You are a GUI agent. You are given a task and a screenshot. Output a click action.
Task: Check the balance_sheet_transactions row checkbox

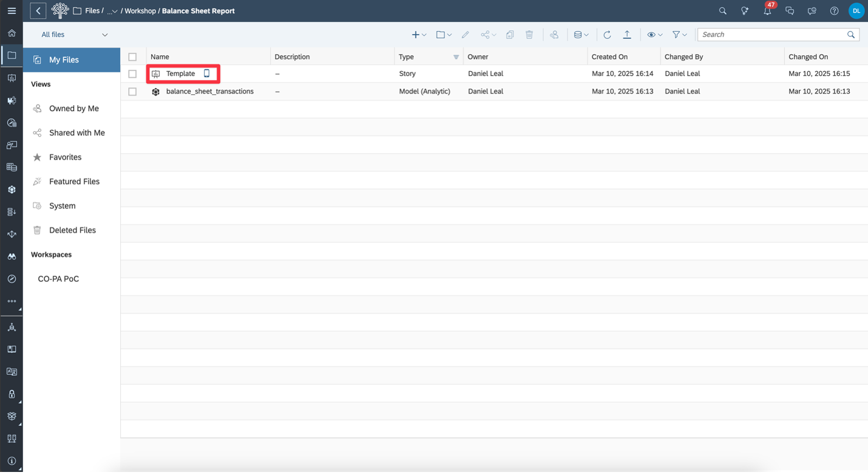click(132, 92)
